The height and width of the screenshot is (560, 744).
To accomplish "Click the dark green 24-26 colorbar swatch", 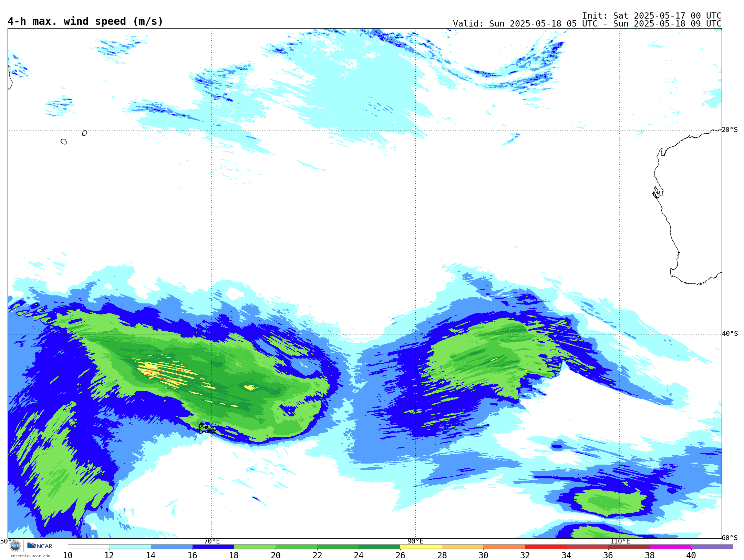I will click(379, 547).
